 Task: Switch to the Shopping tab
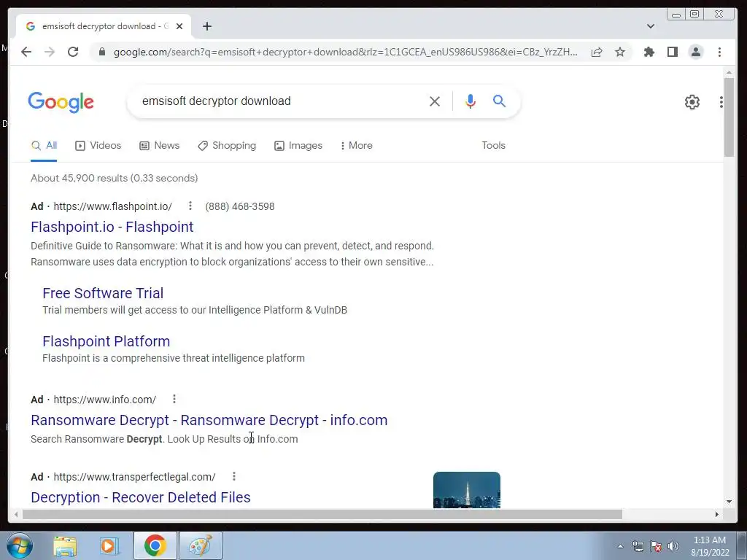pyautogui.click(x=227, y=146)
